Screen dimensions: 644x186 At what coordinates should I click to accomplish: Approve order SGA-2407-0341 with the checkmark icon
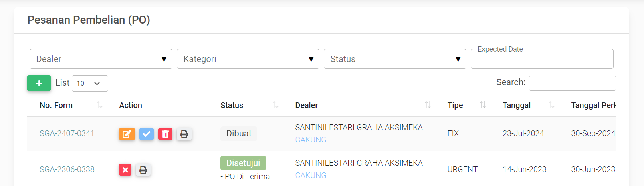(x=147, y=134)
